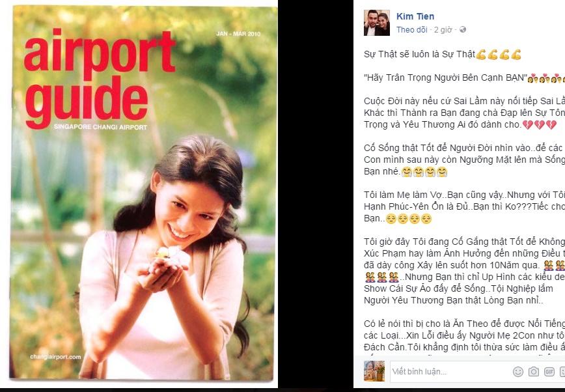Screen dimensions: 565x392
Task: Follow the poster via Theo dõi
Action: pos(411,29)
